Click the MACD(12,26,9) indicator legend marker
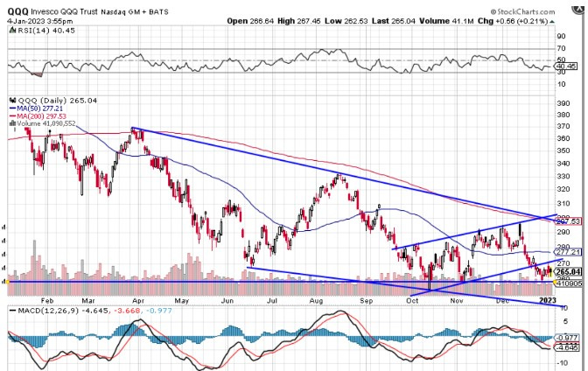 10,311
